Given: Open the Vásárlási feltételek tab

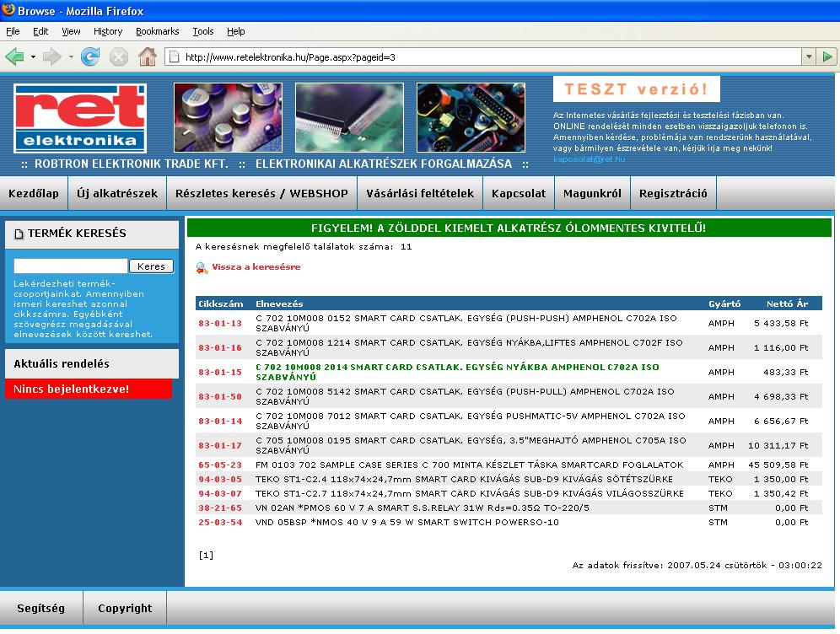Looking at the screenshot, I should [420, 193].
